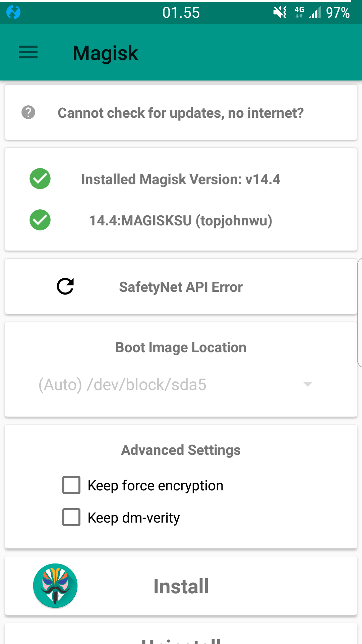Tap the Installed Magisk Version v14.4 text
This screenshot has width=362, height=644.
click(x=181, y=179)
